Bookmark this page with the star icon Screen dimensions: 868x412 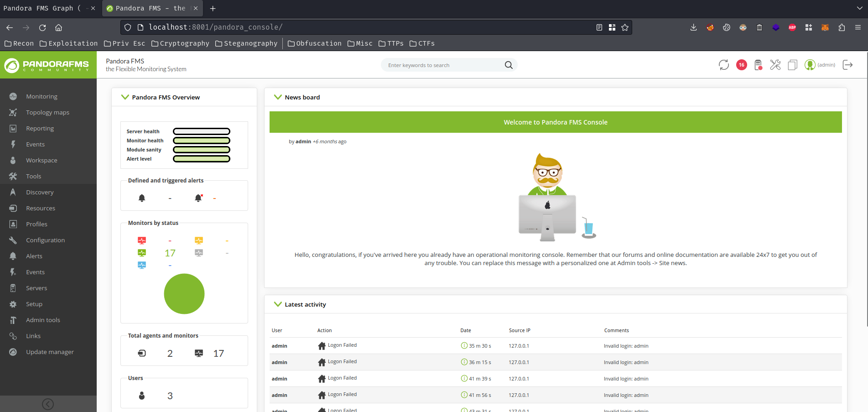pos(625,27)
